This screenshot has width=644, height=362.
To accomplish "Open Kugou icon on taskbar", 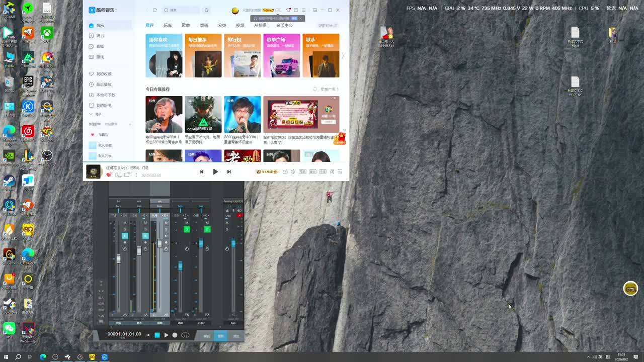I will click(105, 357).
